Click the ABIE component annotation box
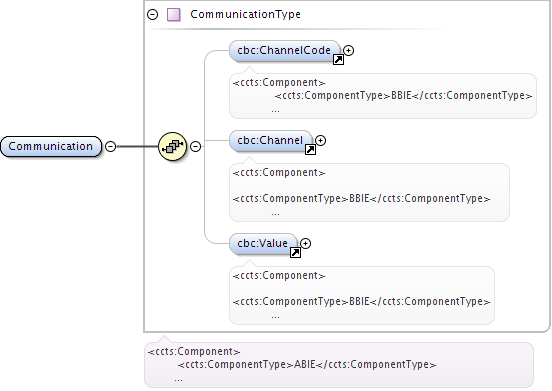552x391 pixels. tap(339, 365)
